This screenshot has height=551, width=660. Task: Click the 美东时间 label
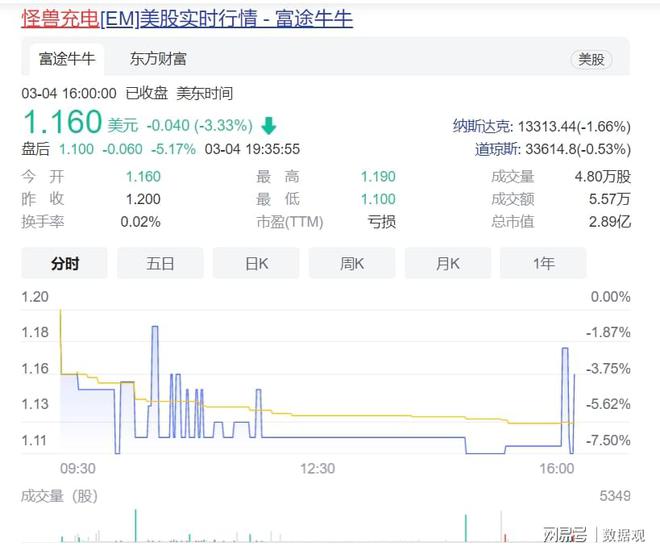[x=205, y=93]
